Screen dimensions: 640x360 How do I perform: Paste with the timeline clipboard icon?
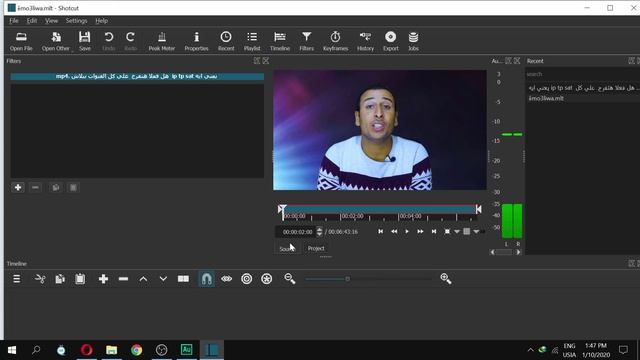click(80, 279)
